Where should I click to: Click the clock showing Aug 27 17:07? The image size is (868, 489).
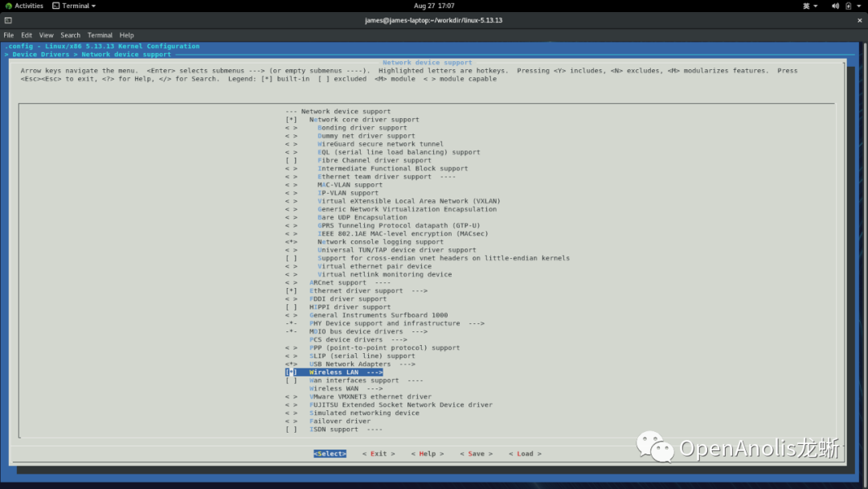[434, 6]
